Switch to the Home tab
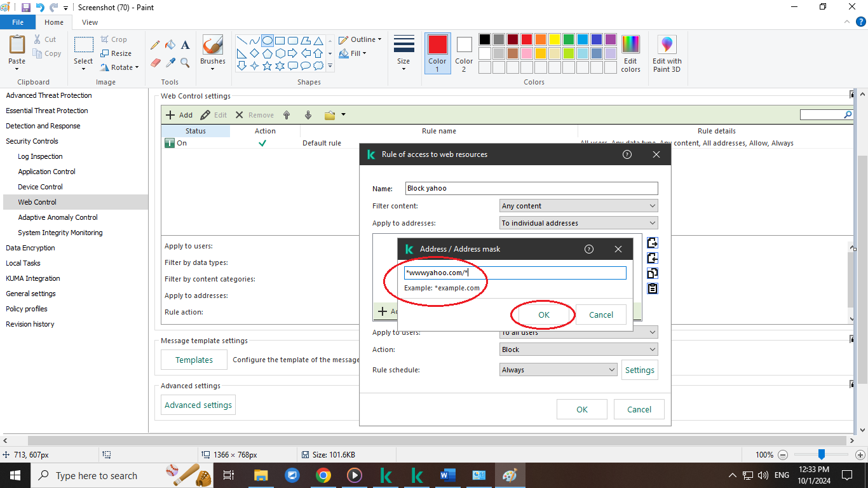This screenshot has width=868, height=488. point(54,22)
